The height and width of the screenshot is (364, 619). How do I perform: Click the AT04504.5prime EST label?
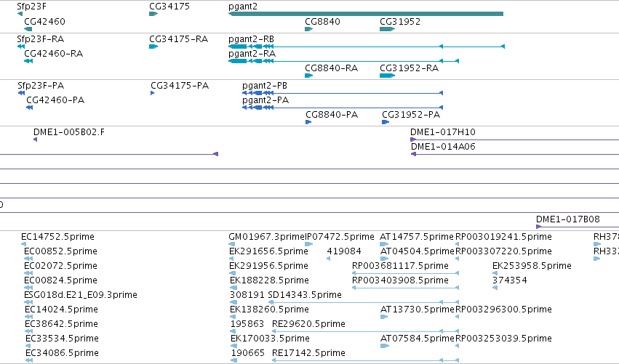[x=418, y=251]
